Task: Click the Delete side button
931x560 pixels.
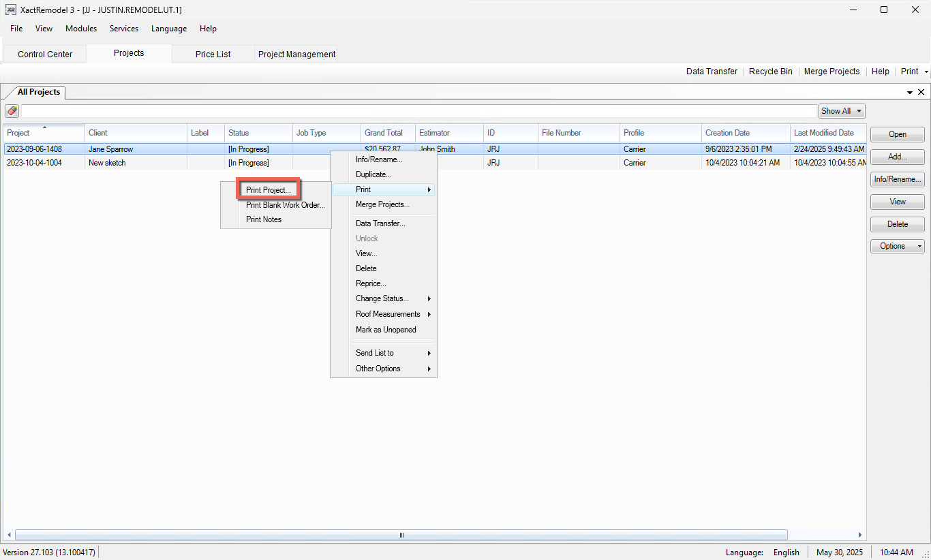Action: pyautogui.click(x=898, y=224)
